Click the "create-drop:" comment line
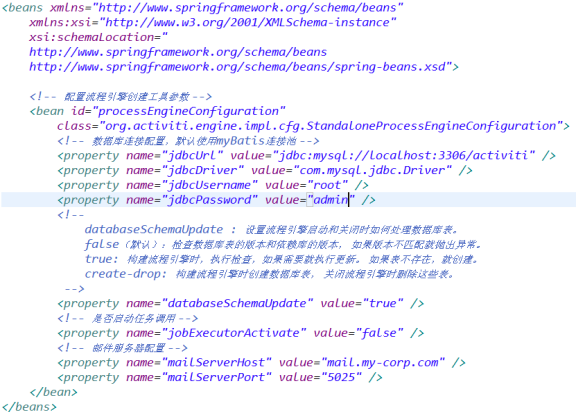 pos(269,274)
